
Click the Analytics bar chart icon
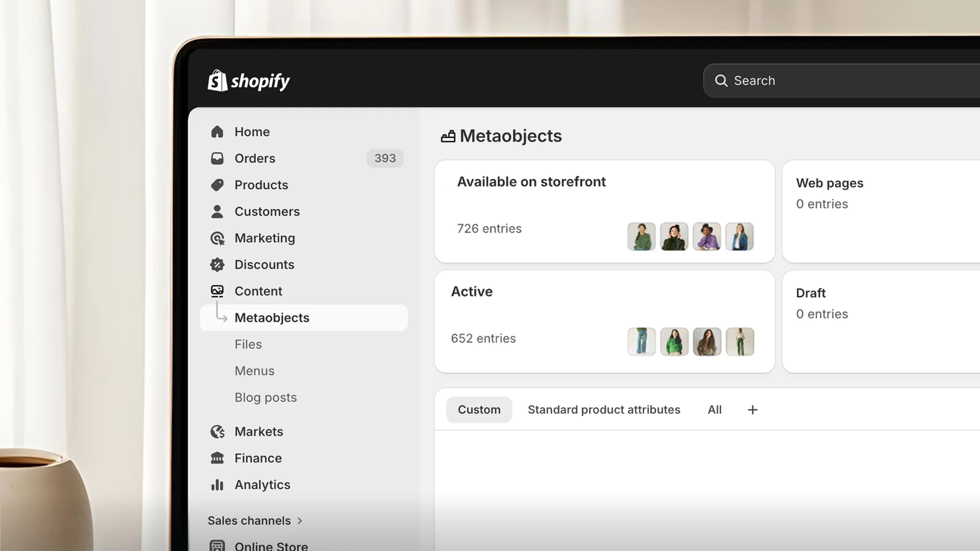217,485
